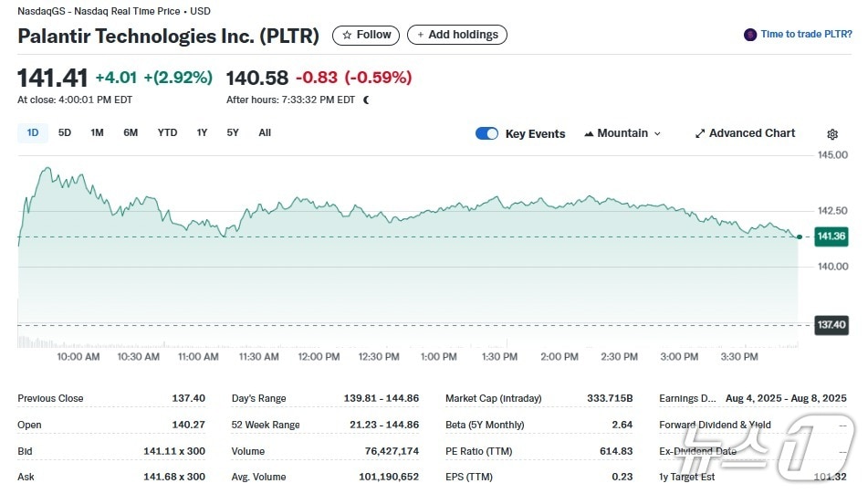This screenshot has width=868, height=494.
Task: Switch to the 5D time range
Action: click(x=65, y=132)
